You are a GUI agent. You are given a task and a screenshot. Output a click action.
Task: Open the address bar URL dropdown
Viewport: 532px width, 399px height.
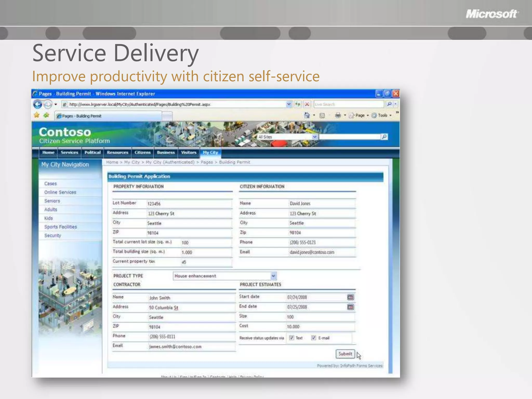click(289, 104)
